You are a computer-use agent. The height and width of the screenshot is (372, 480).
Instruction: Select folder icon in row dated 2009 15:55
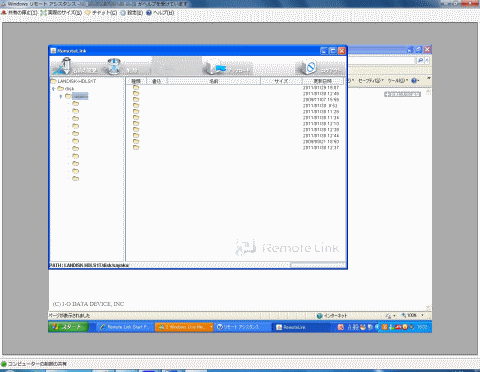tap(136, 99)
